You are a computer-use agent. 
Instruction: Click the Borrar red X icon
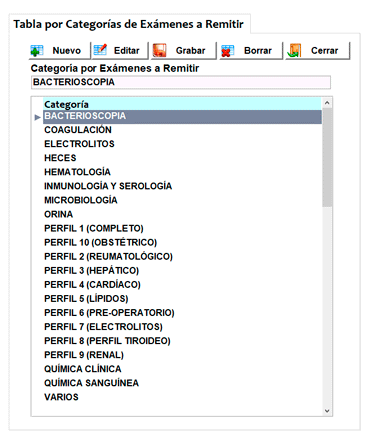pos(227,51)
